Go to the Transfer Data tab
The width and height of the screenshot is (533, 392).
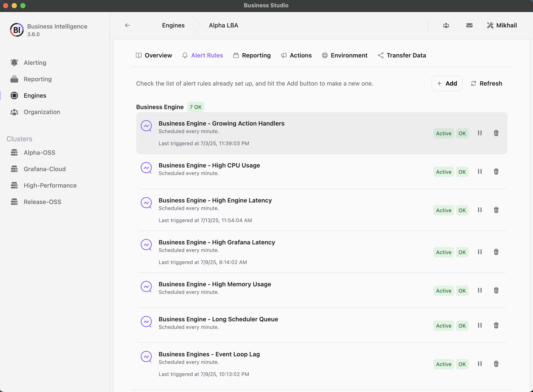(x=402, y=55)
